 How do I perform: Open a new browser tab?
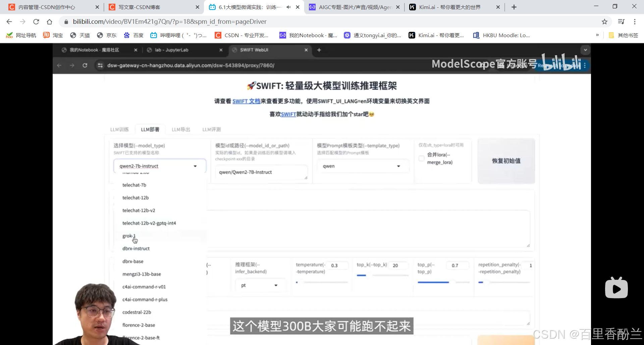514,7
